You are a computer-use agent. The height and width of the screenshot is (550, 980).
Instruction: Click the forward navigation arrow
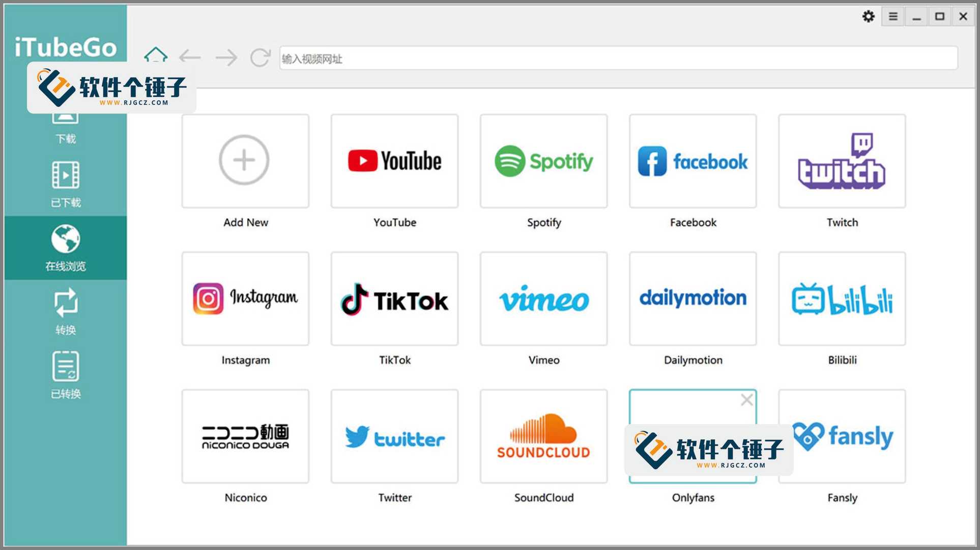226,58
